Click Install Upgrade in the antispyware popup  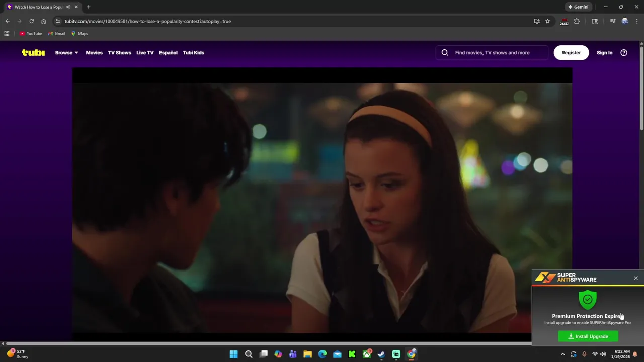click(x=588, y=336)
